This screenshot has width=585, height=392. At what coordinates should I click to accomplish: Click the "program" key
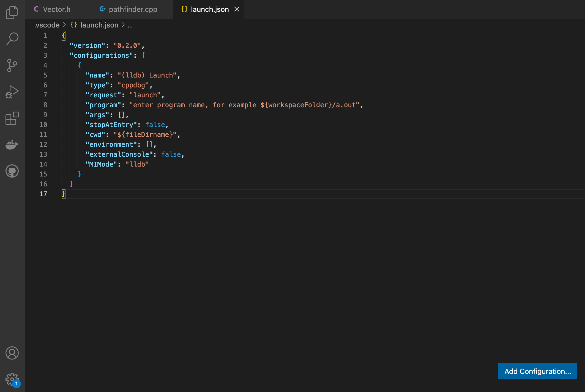point(103,105)
